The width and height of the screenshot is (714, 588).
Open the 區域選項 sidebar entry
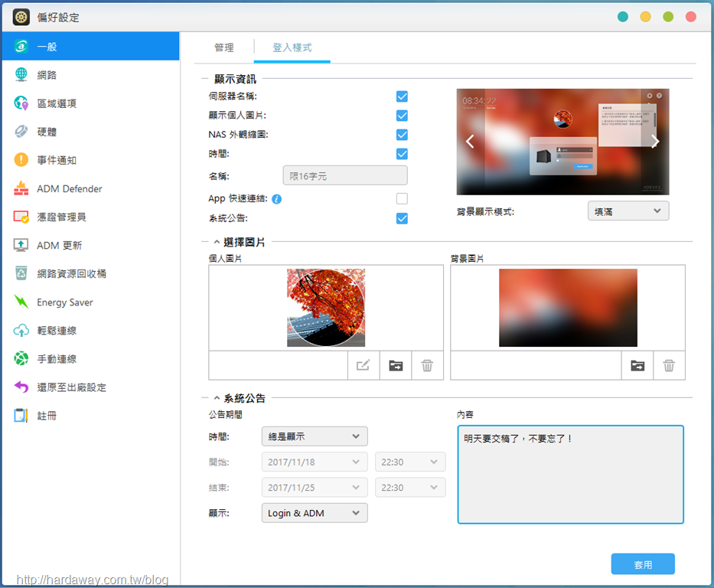coord(90,103)
